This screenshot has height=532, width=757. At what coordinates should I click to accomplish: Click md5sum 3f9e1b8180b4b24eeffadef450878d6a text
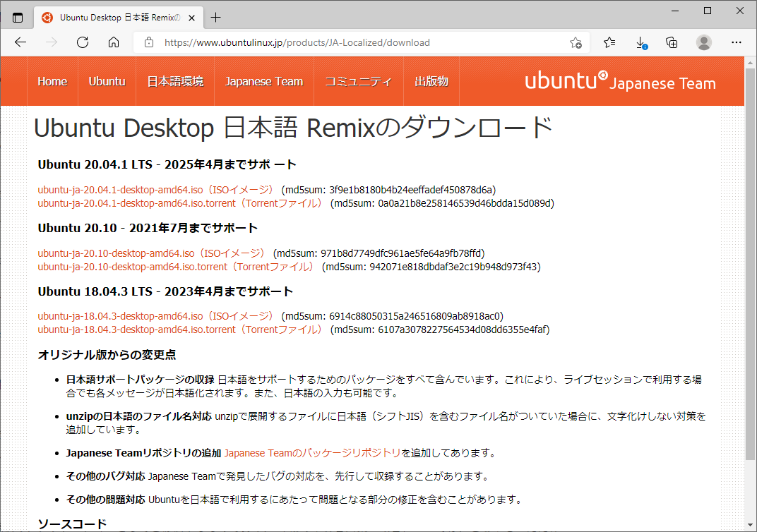click(388, 190)
